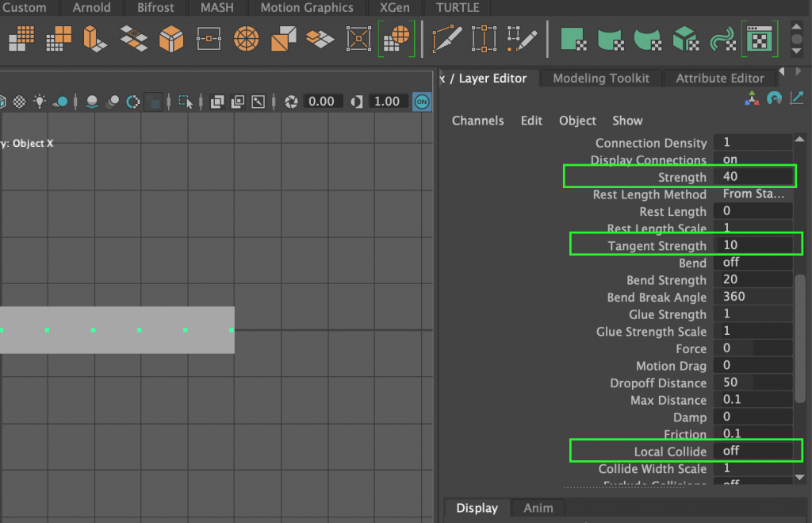Screen dimensions: 812x523
Task: Click the gamma half-circle icon in viewport bar
Action: pyautogui.click(x=356, y=102)
